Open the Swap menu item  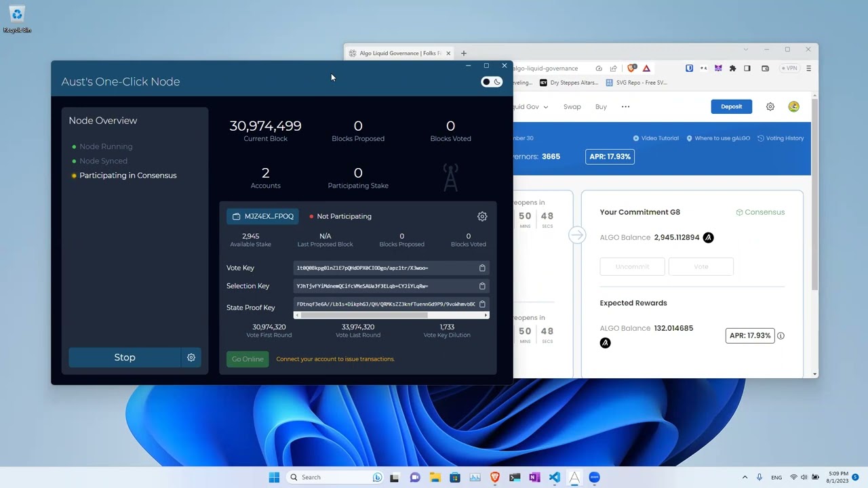point(572,106)
